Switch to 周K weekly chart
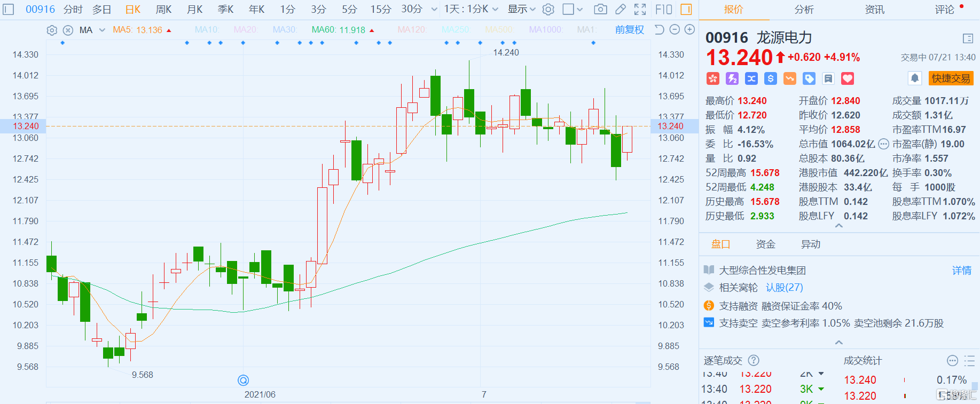Viewport: 980px width, 404px height. click(164, 9)
